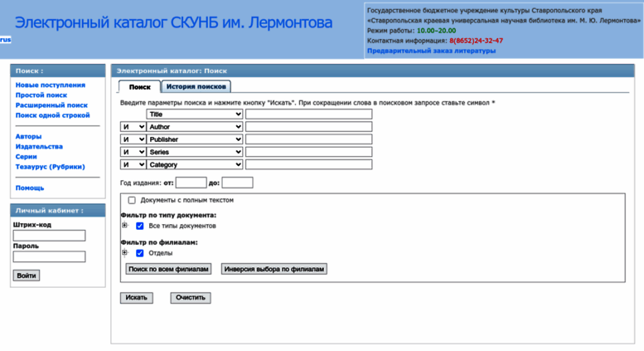Enable Документы с полным текстом checkbox
Viewport: 644px width, 351px height.
pos(132,200)
